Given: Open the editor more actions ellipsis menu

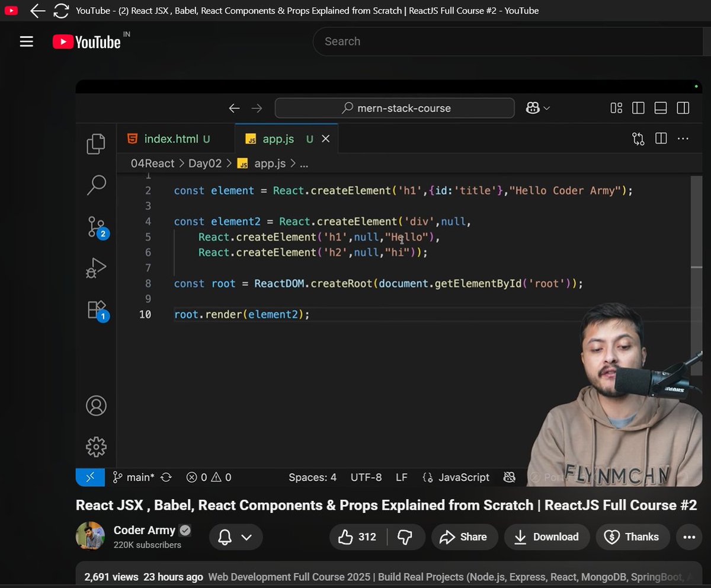Looking at the screenshot, I should [683, 138].
